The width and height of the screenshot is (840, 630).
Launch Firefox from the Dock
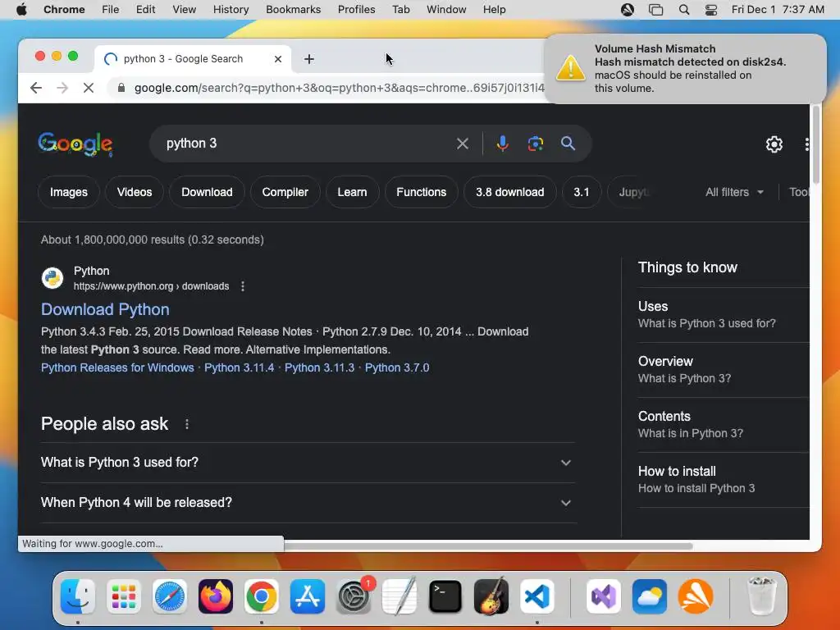click(x=216, y=596)
